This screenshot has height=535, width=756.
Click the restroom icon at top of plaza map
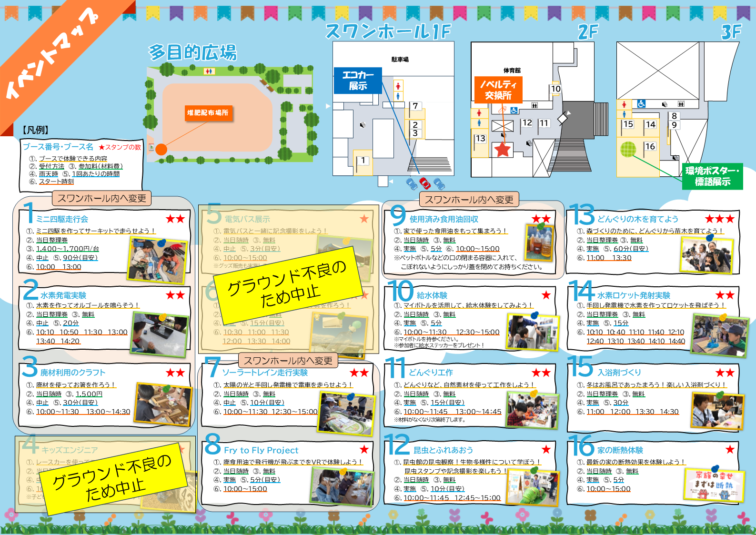pos(209,71)
